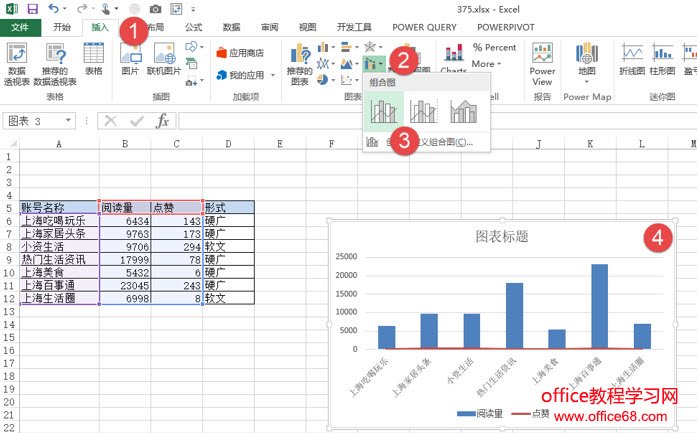The height and width of the screenshot is (433, 697).
Task: Select header cell 账号名称
Action: tap(59, 207)
